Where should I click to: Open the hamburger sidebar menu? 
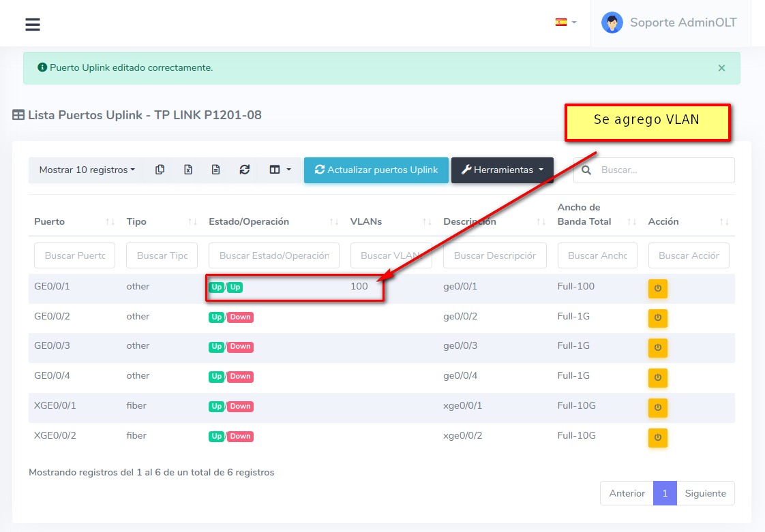(33, 25)
